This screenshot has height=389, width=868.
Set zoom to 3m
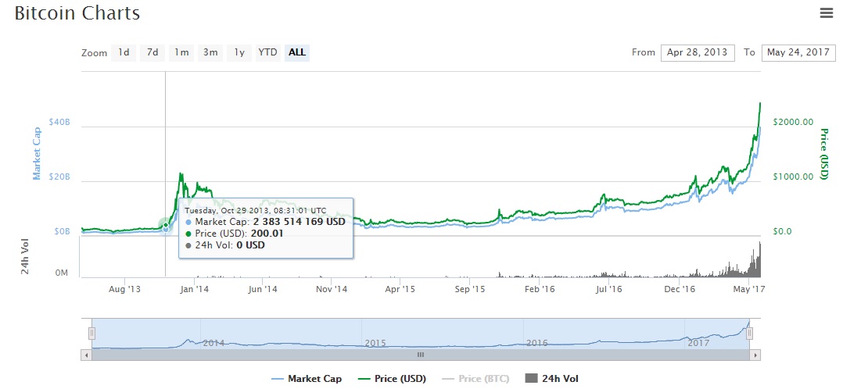point(210,52)
